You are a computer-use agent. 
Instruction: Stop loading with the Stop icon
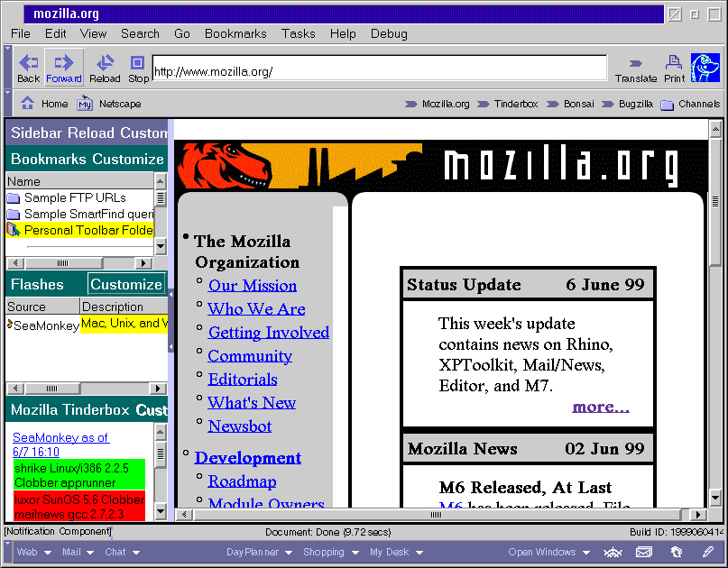pos(138,68)
